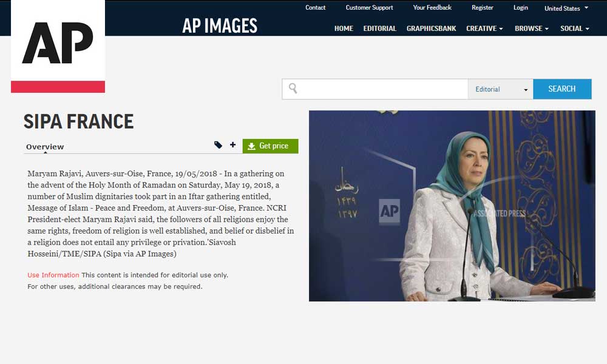This screenshot has height=364, width=607.
Task: Open Your Feedback link
Action: pos(432,7)
